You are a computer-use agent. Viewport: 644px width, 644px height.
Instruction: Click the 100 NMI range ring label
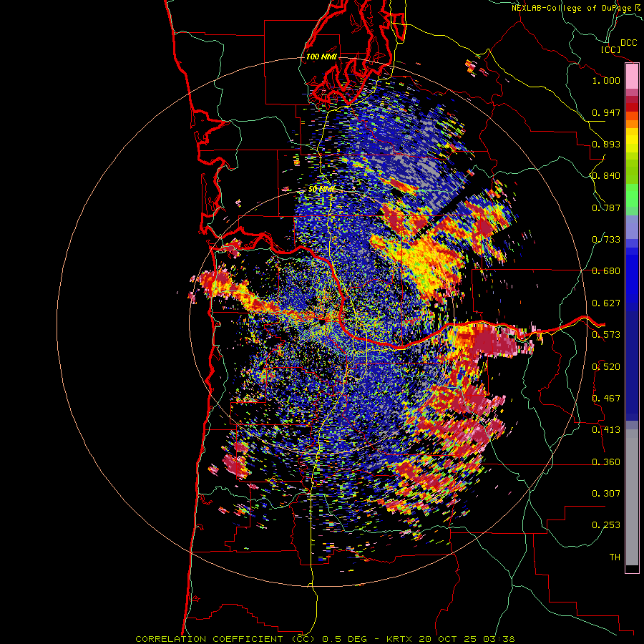click(x=321, y=57)
